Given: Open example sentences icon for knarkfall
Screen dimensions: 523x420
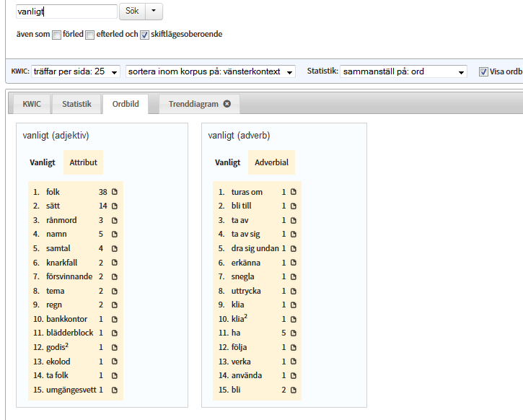Looking at the screenshot, I should point(115,263).
